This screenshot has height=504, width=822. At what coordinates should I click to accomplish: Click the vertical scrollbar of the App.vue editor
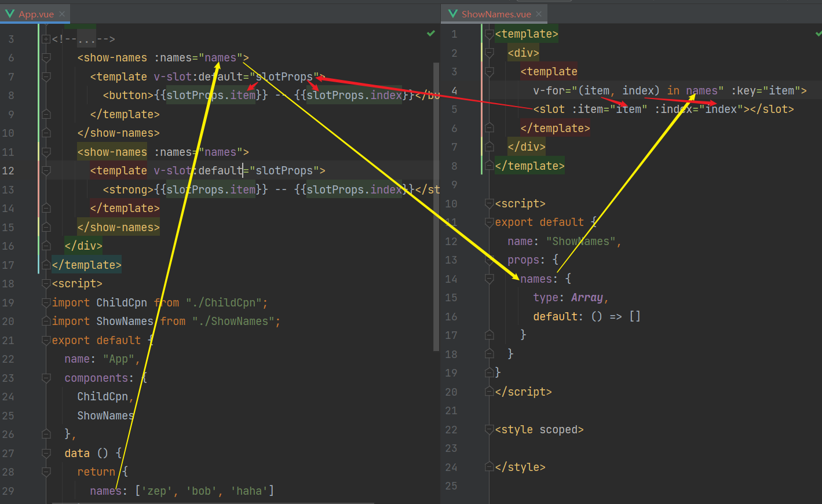point(436,206)
